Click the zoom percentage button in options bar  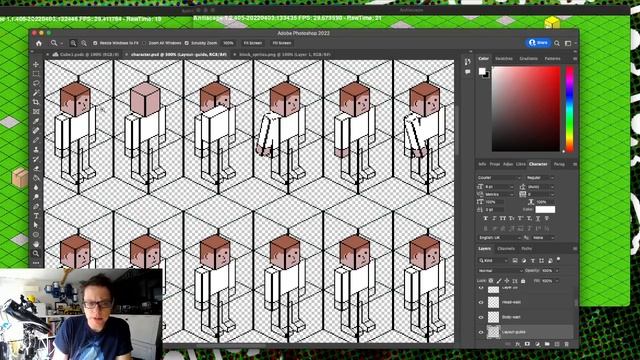click(x=229, y=43)
